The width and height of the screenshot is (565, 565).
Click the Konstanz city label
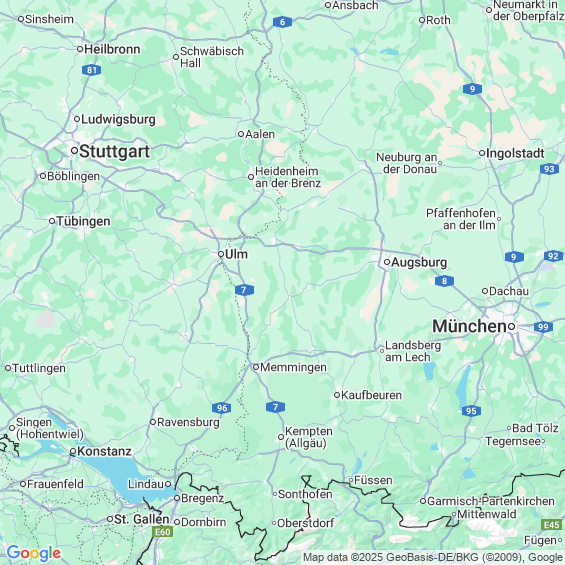coord(104,451)
